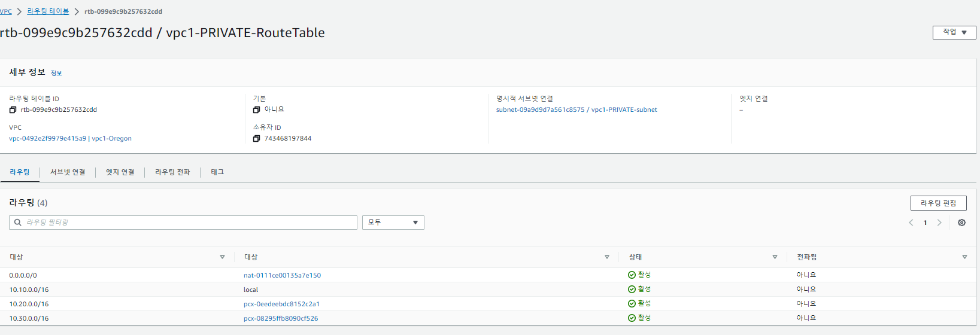
Task: Click copy icon beside 아니요 under 기본
Action: pos(256,110)
